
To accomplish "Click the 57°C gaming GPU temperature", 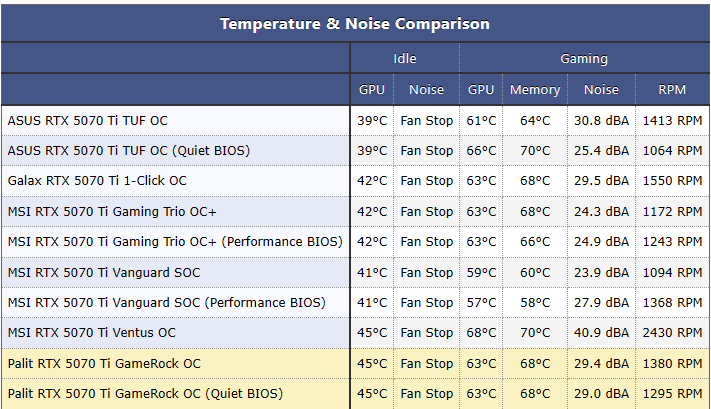I will pos(481,302).
